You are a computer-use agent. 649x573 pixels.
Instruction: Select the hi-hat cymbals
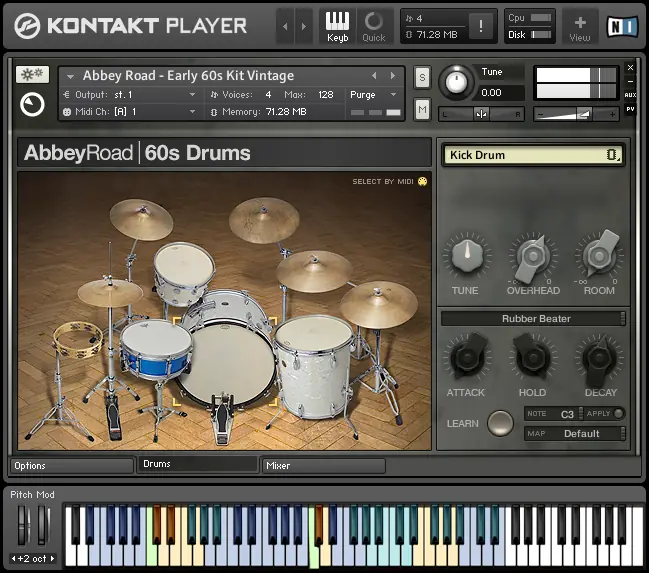[x=110, y=291]
